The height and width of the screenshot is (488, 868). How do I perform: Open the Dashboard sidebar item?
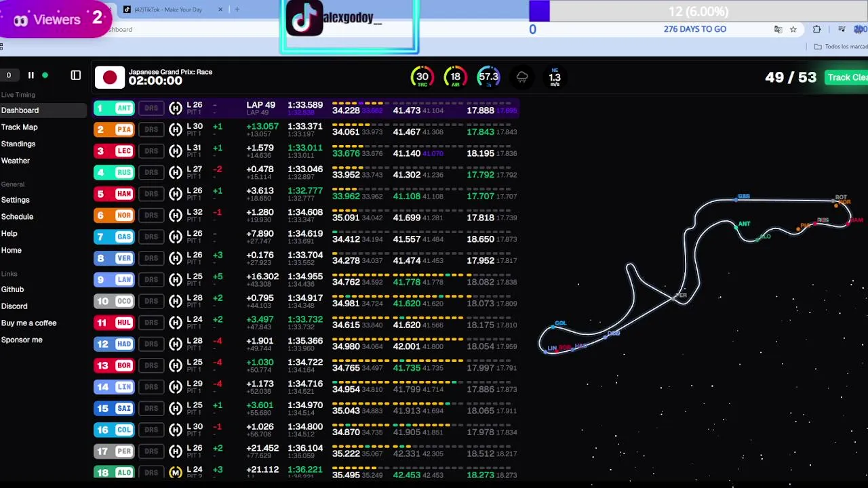pyautogui.click(x=43, y=110)
